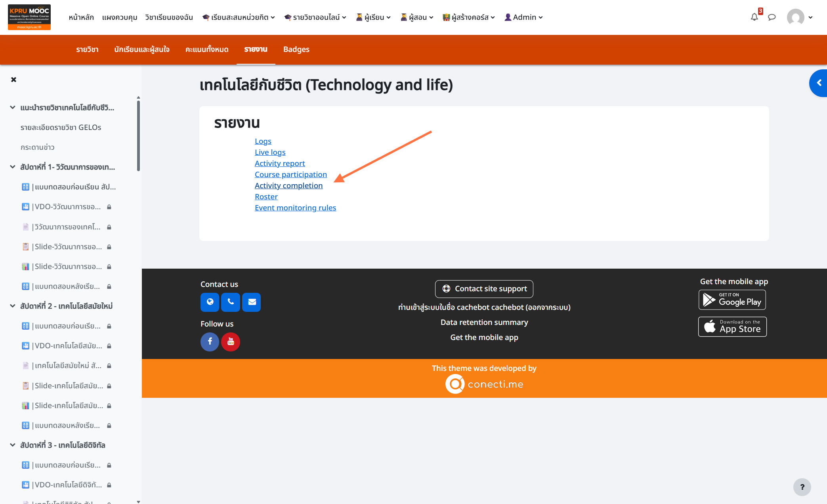Open the ผู้เรียน dropdown menu
Image resolution: width=827 pixels, height=504 pixels.
point(373,17)
